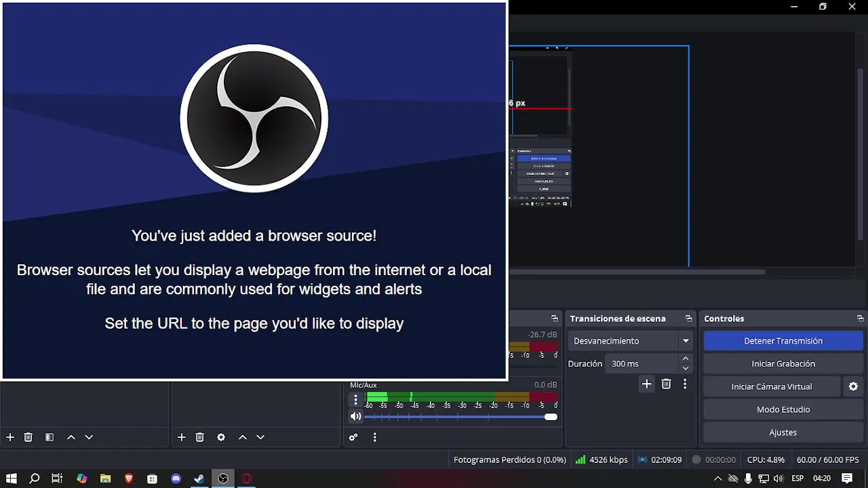
Task: Open the Windows notification center
Action: coord(847,479)
